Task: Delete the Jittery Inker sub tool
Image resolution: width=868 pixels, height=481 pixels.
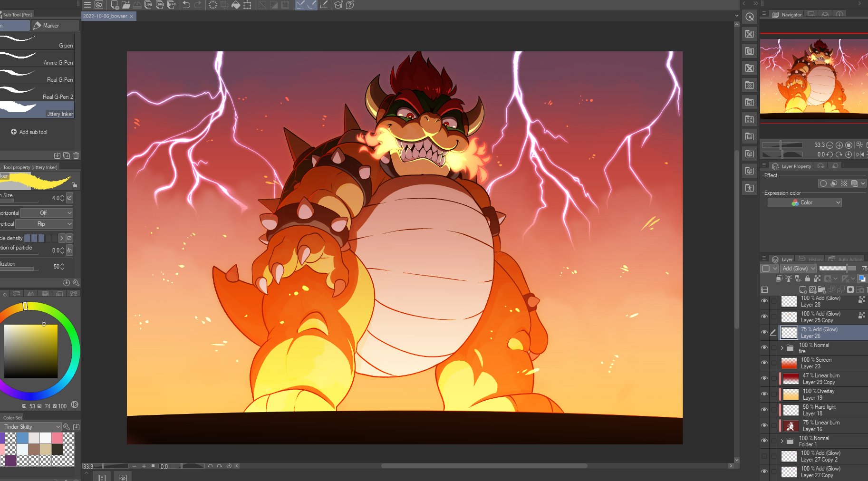Action: pos(76,155)
